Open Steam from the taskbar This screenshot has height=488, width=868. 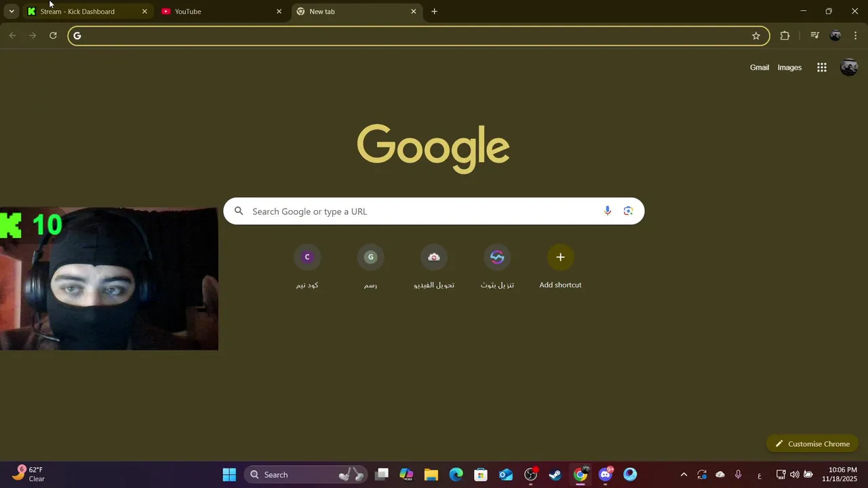pos(555,474)
